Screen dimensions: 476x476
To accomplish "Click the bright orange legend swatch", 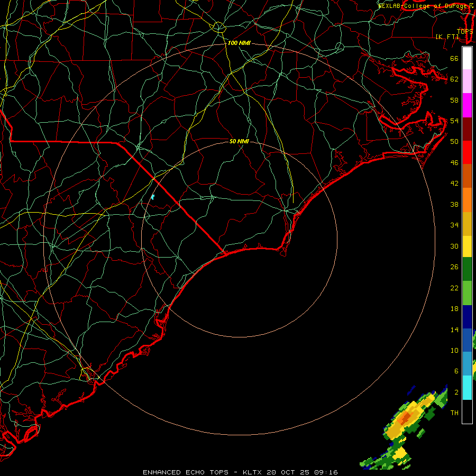I will (467, 200).
